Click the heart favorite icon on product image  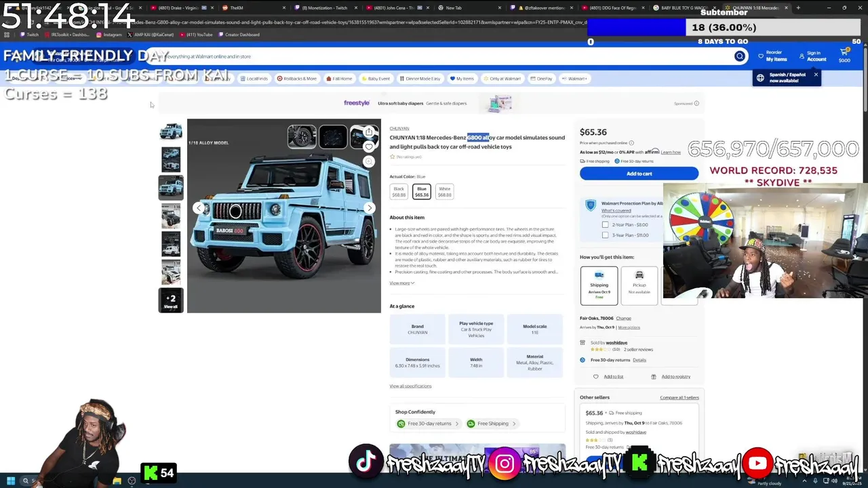click(x=369, y=146)
